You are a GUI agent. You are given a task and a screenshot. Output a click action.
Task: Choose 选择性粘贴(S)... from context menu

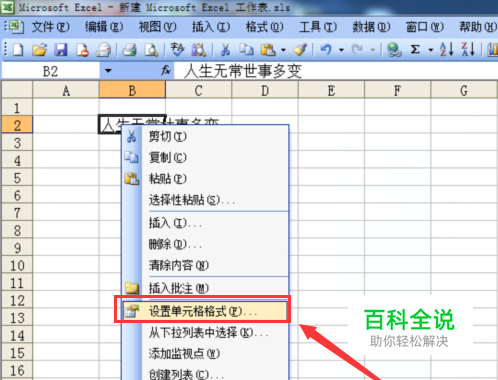click(x=205, y=200)
